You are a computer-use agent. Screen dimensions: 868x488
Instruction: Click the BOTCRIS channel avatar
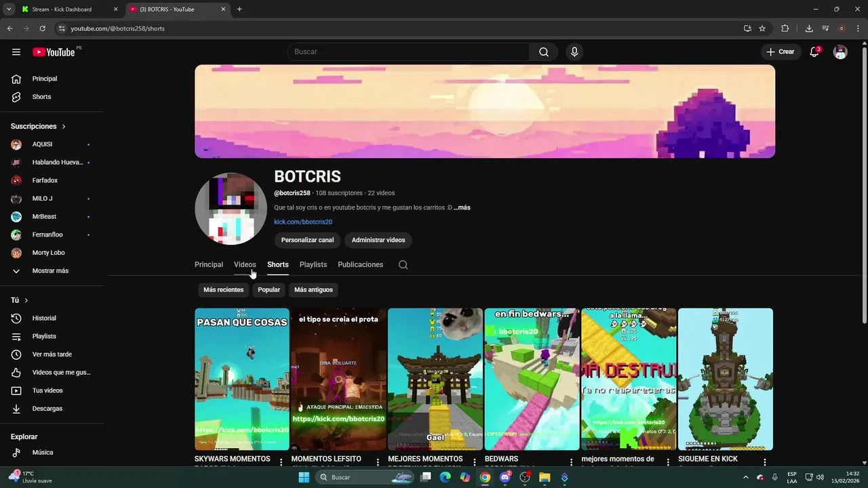pyautogui.click(x=231, y=209)
